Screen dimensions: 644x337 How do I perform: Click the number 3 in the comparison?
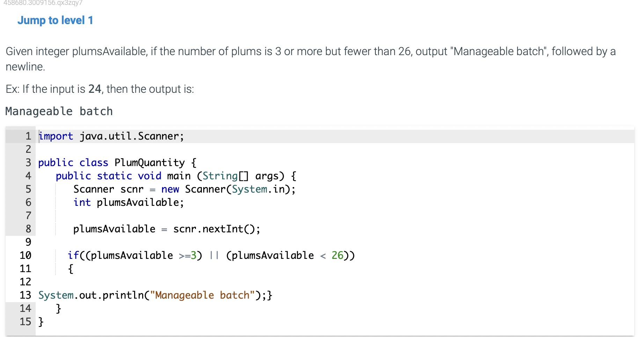click(x=194, y=255)
